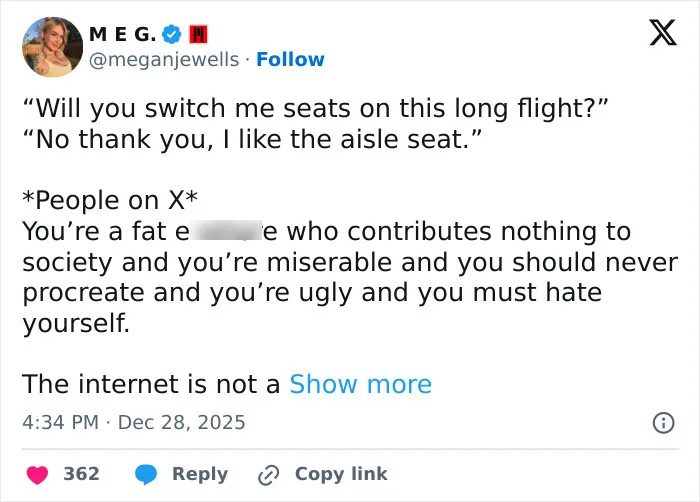Click the "*People on X*" line of text
The width and height of the screenshot is (700, 502).
click(110, 200)
